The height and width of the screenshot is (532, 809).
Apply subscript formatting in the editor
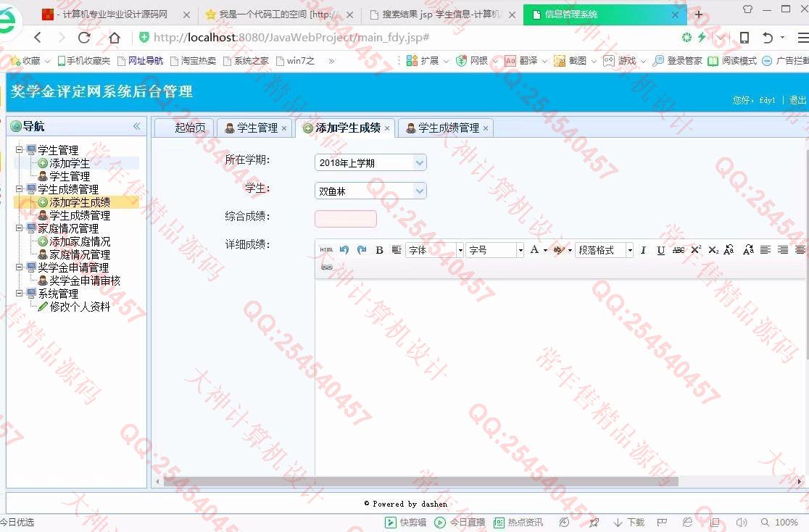point(713,250)
